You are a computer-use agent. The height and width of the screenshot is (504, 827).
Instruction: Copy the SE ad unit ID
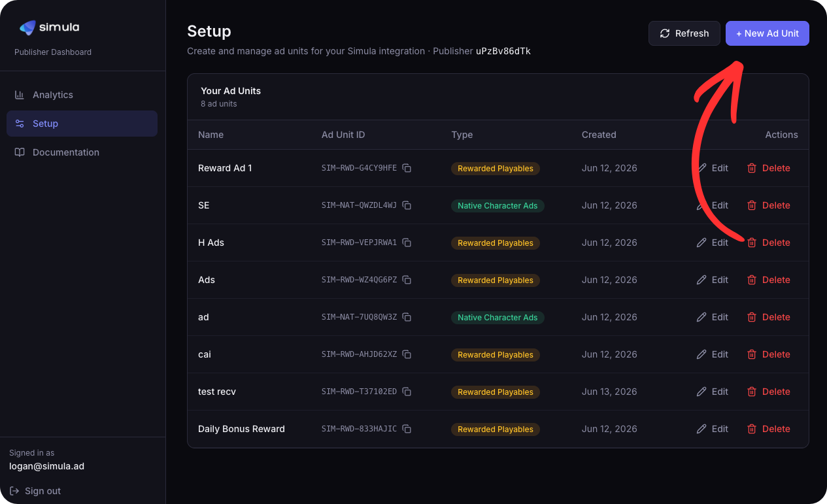click(407, 205)
